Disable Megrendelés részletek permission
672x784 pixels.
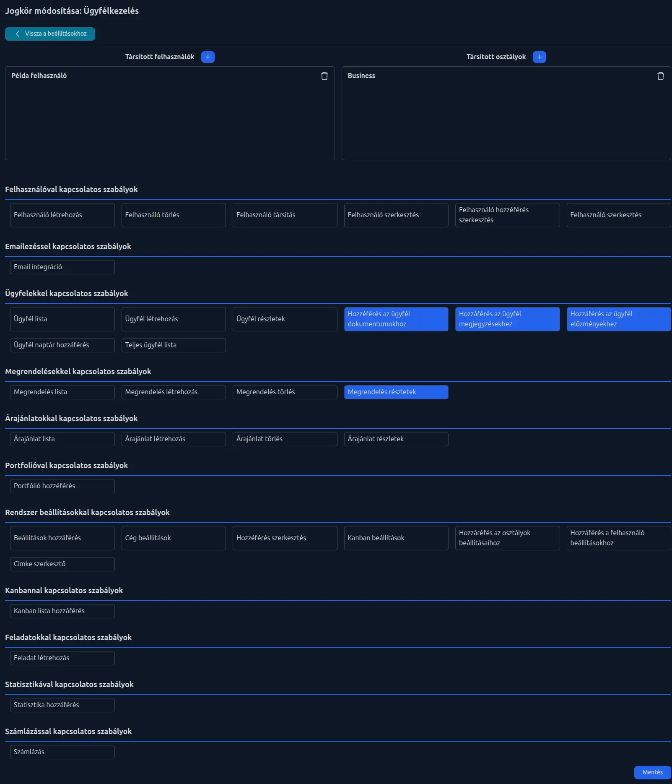[x=396, y=392]
